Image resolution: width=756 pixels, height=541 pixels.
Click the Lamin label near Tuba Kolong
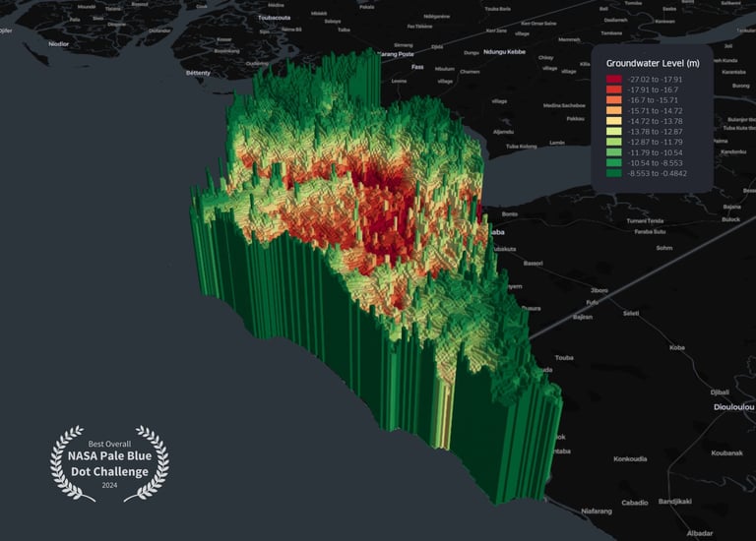click(x=557, y=143)
